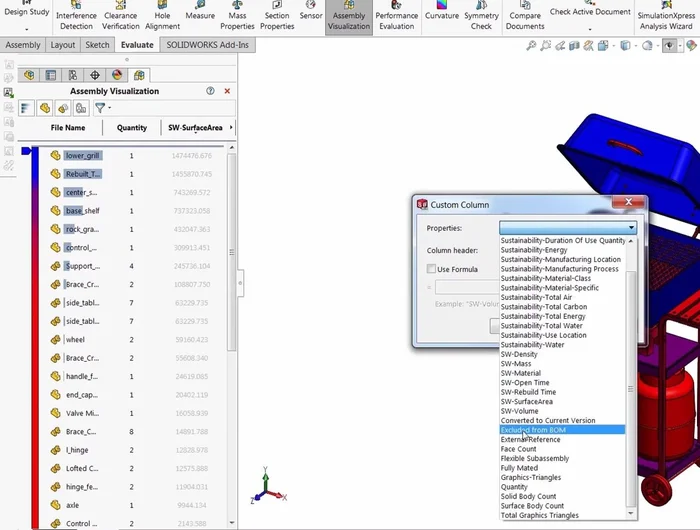Switch to the Sketch tab
The height and width of the screenshot is (530, 700).
[97, 45]
